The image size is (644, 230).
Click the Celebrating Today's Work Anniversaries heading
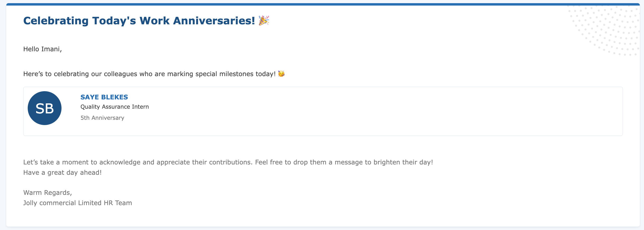pyautogui.click(x=146, y=21)
